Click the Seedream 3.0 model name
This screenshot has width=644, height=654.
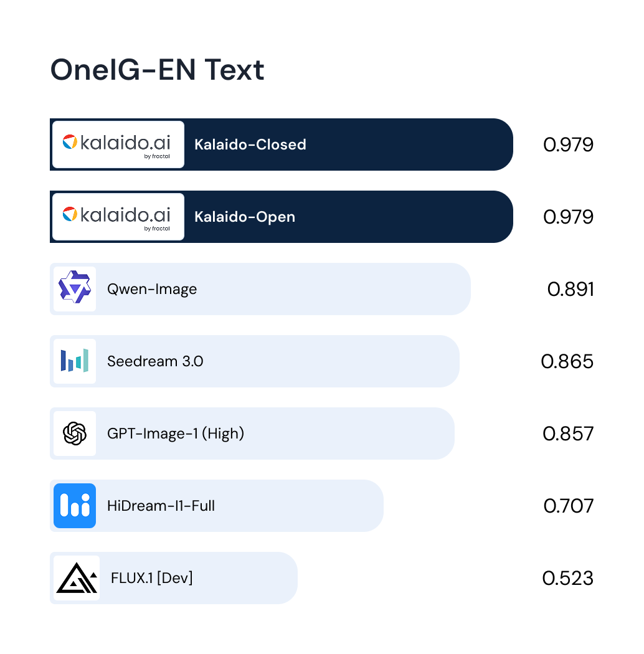155,361
